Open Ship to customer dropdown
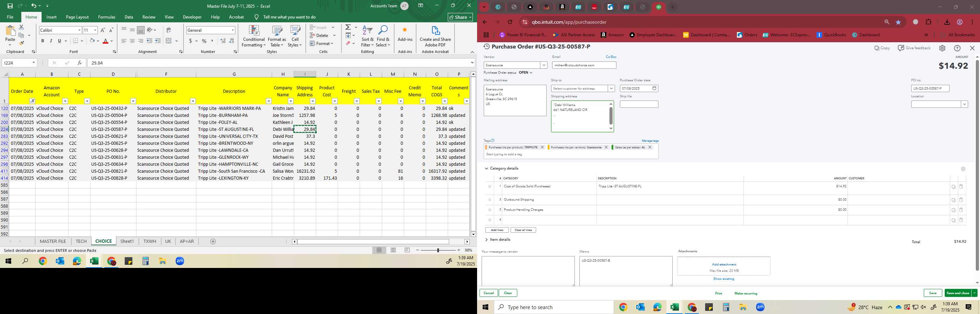 click(x=611, y=89)
